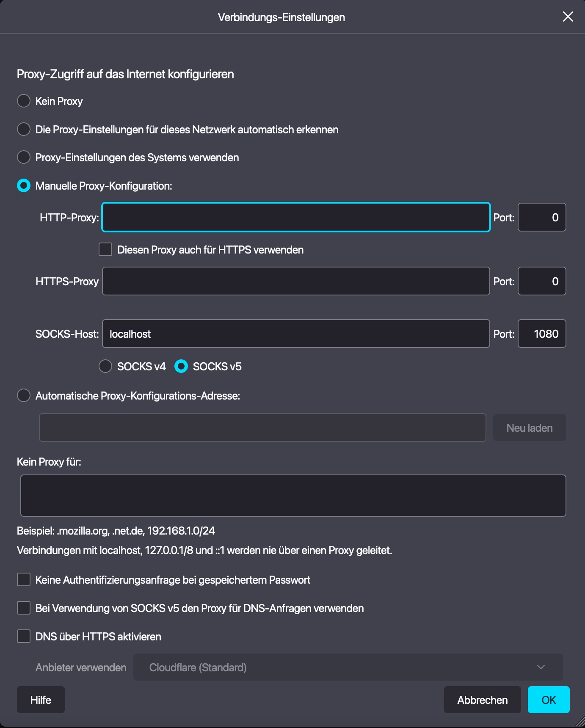
Task: Enable Diesen Proxy auch für HTTPS verwenden
Action: click(x=105, y=250)
